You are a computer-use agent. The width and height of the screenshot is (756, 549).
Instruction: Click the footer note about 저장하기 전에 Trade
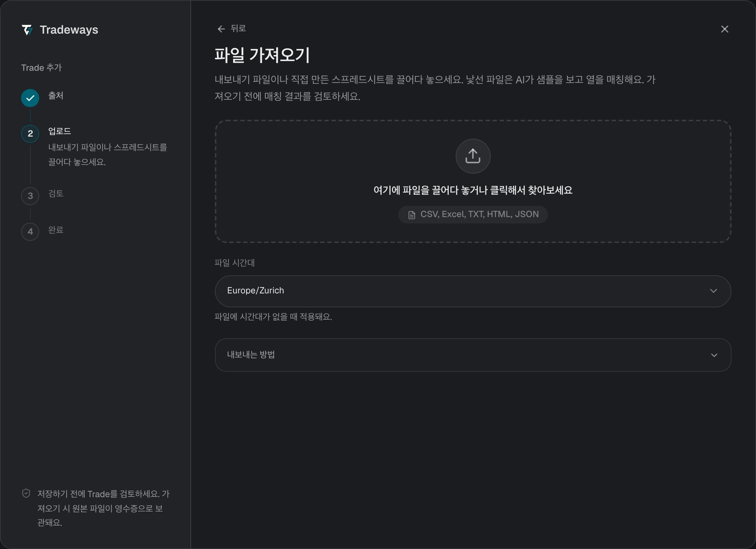click(x=103, y=508)
